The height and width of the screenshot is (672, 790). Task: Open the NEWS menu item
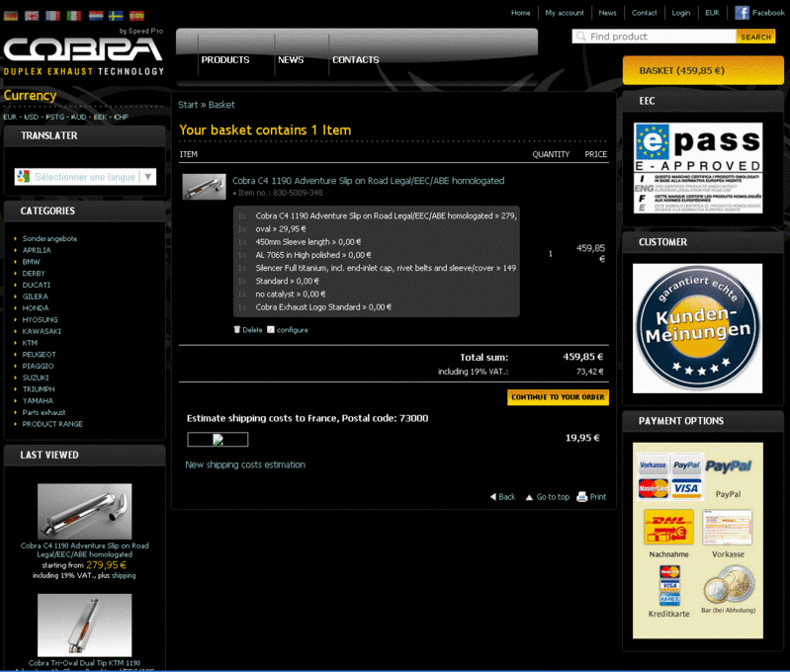[291, 59]
